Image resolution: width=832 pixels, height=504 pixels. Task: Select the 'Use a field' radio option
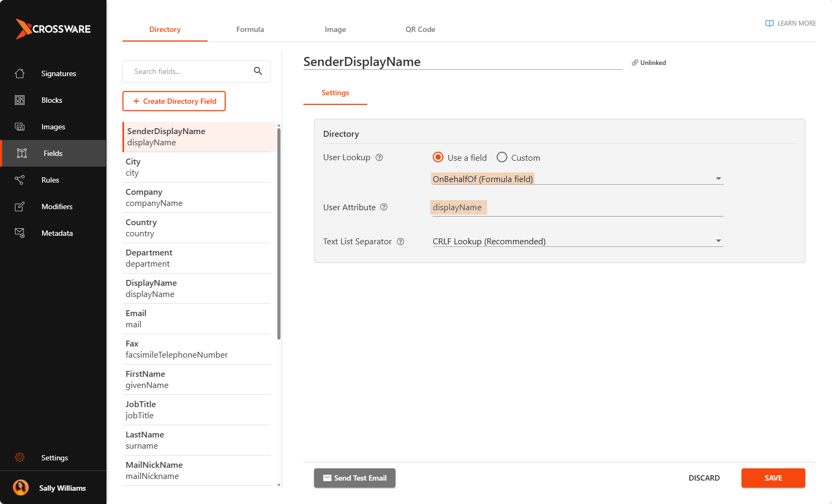(x=438, y=158)
